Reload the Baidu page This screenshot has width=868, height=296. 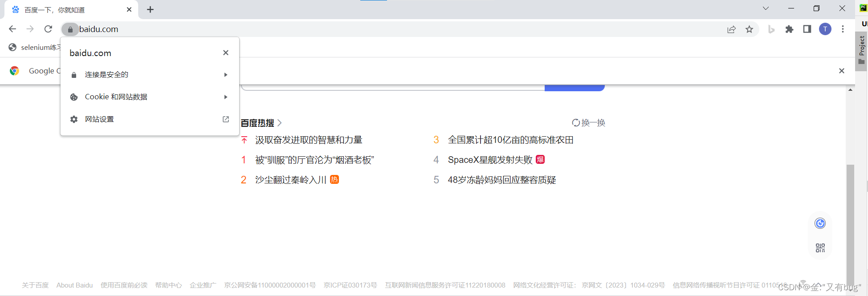(48, 29)
